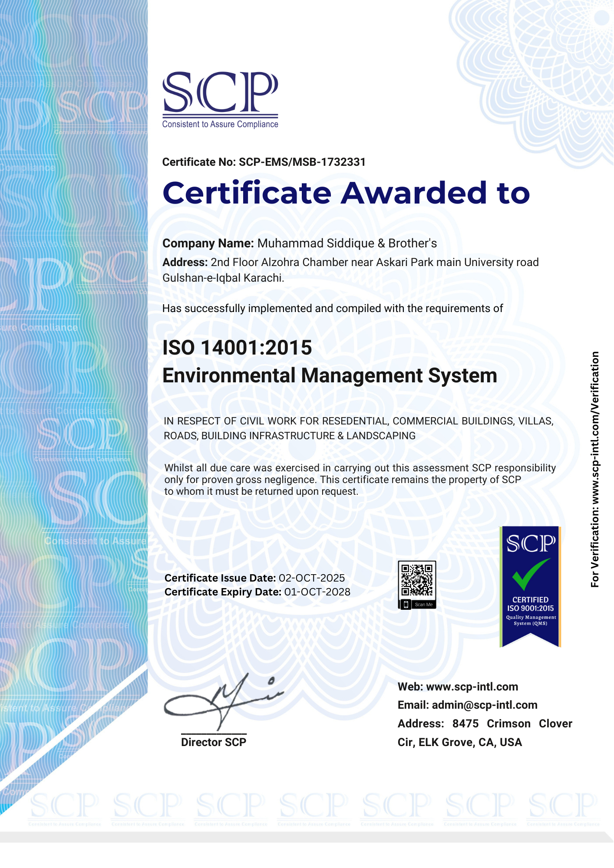Image resolution: width=614 pixels, height=868 pixels.
Task: Click the expiry date 01-OCT-2028
Action: [x=317, y=592]
